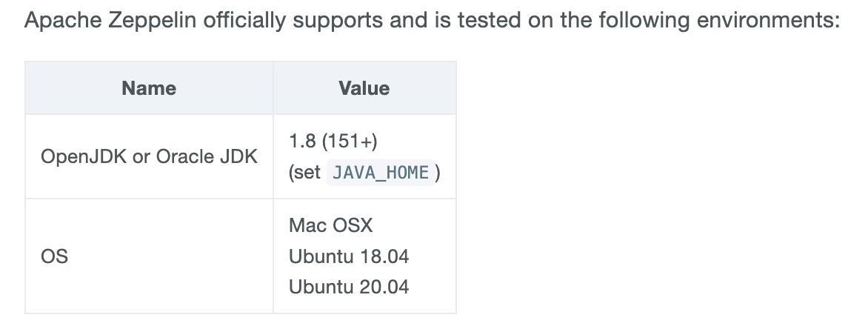Image resolution: width=868 pixels, height=329 pixels.
Task: Click the word following in the intro
Action: 644,21
